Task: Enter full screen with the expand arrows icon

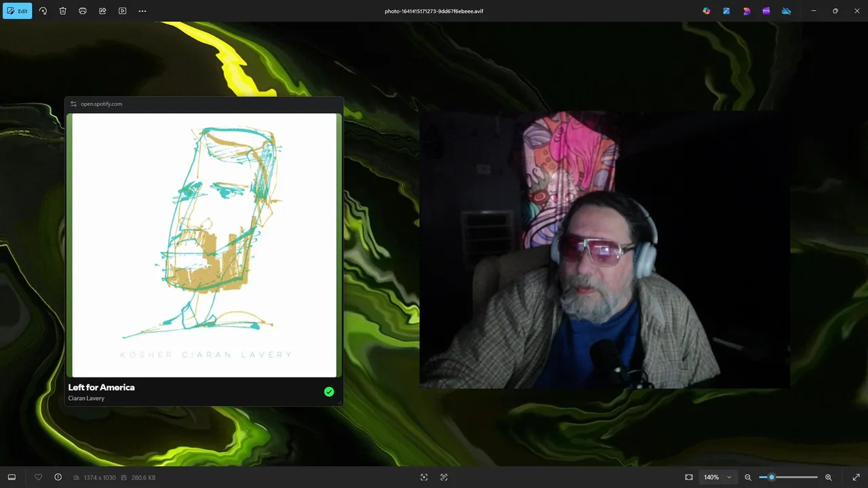Action: pos(856,477)
